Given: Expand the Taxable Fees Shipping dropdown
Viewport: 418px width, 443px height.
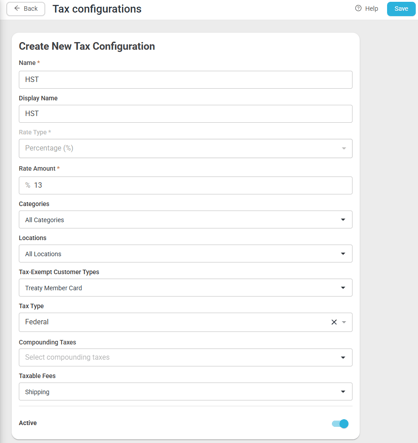Looking at the screenshot, I should coord(185,392).
